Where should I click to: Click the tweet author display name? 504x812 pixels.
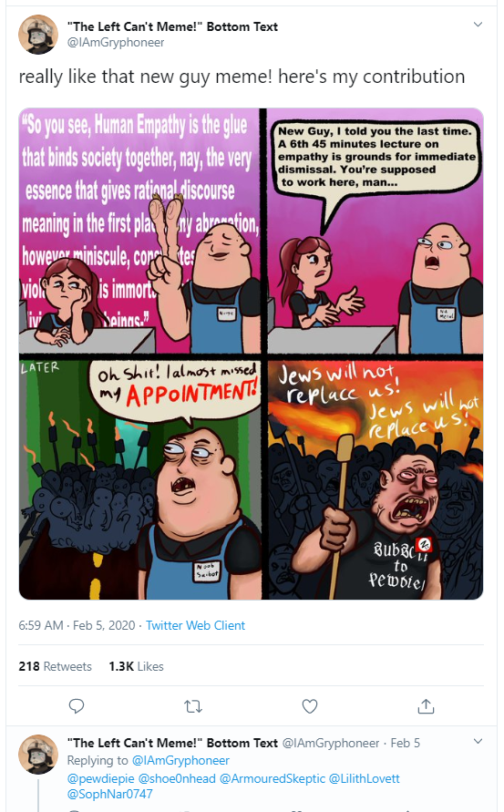tap(172, 26)
